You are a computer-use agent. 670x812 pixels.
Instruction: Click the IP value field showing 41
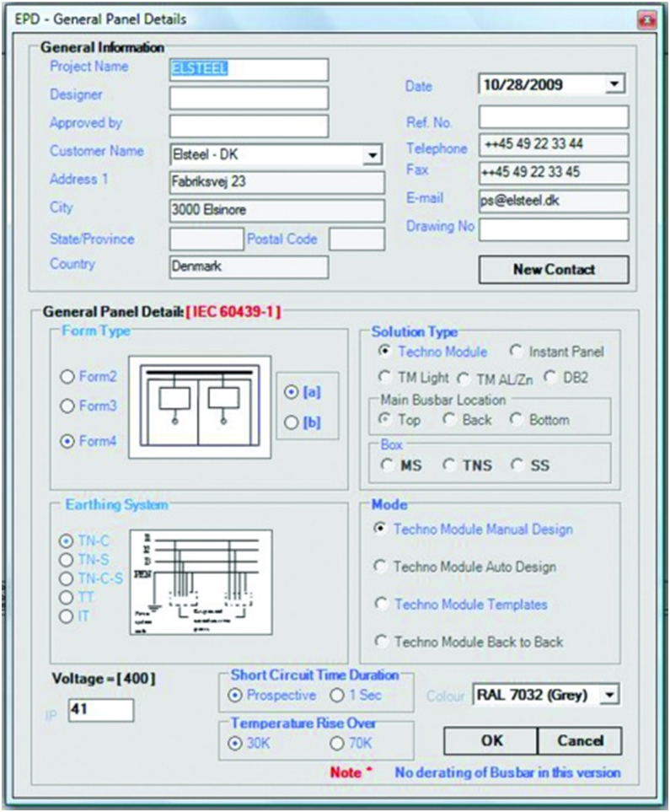(101, 710)
